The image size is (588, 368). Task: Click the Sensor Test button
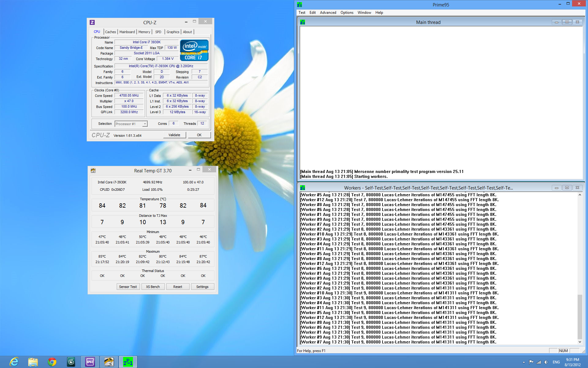coord(128,287)
